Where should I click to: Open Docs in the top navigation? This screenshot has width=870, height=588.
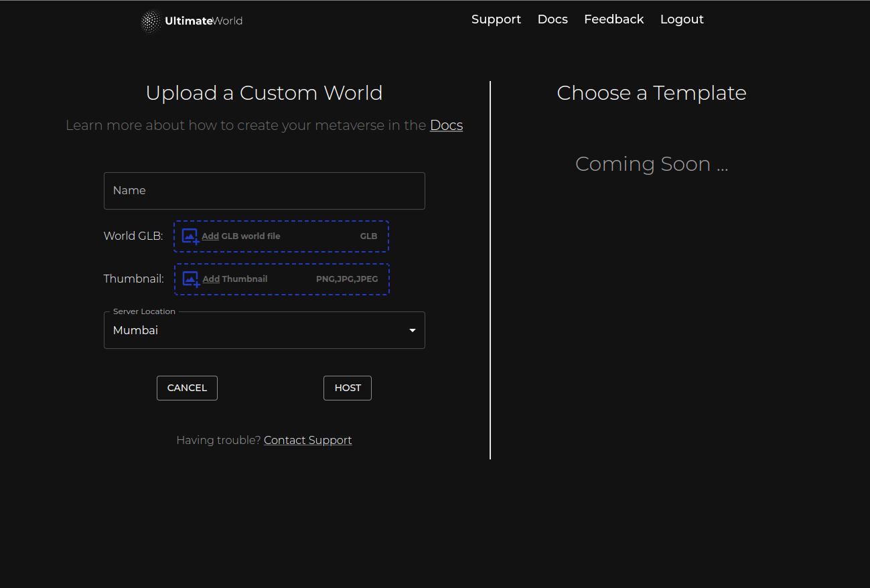553,19
